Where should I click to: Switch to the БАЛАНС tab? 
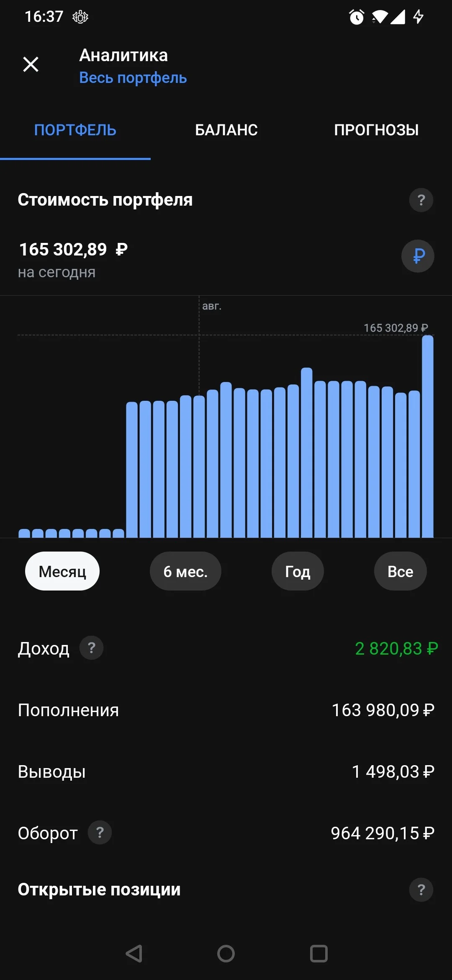pyautogui.click(x=226, y=130)
